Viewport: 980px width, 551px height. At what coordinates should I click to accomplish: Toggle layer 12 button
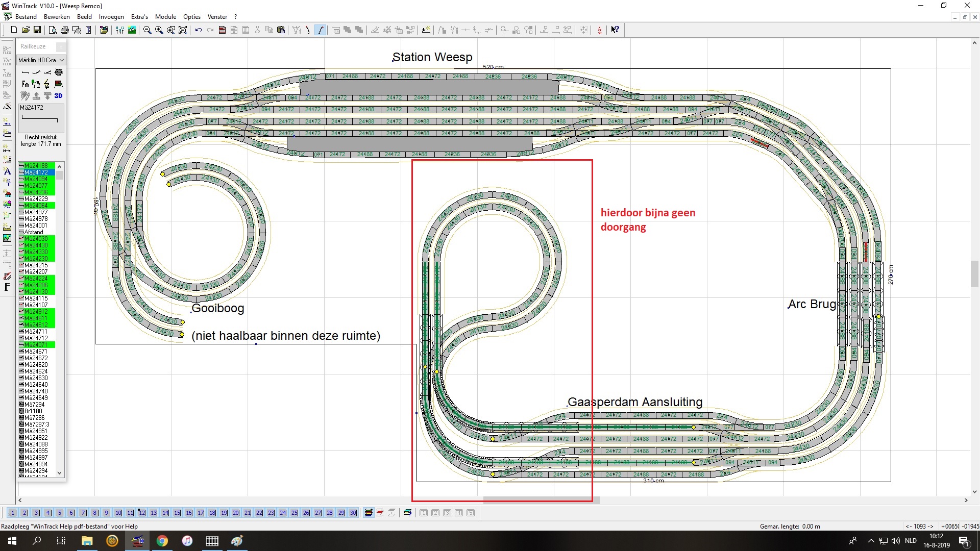pos(142,513)
